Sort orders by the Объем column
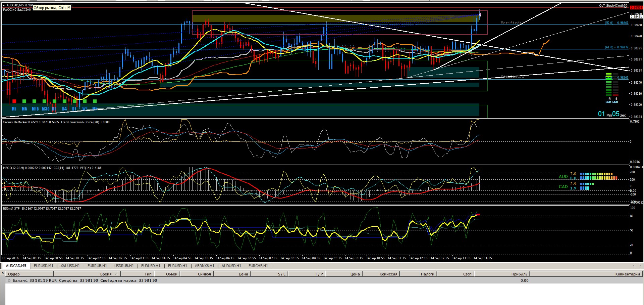This screenshot has height=305, width=644. click(167, 274)
